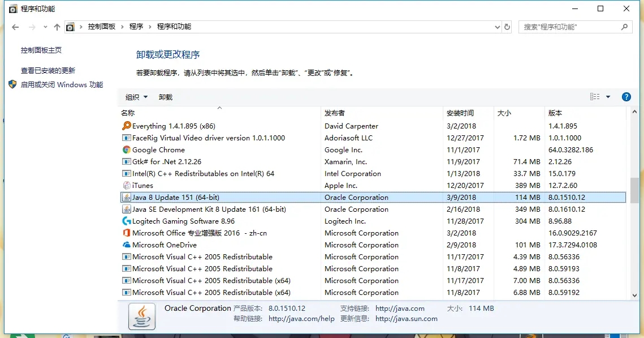Open 启用或关闭 Windows 功能 link
This screenshot has height=338, width=644.
62,85
